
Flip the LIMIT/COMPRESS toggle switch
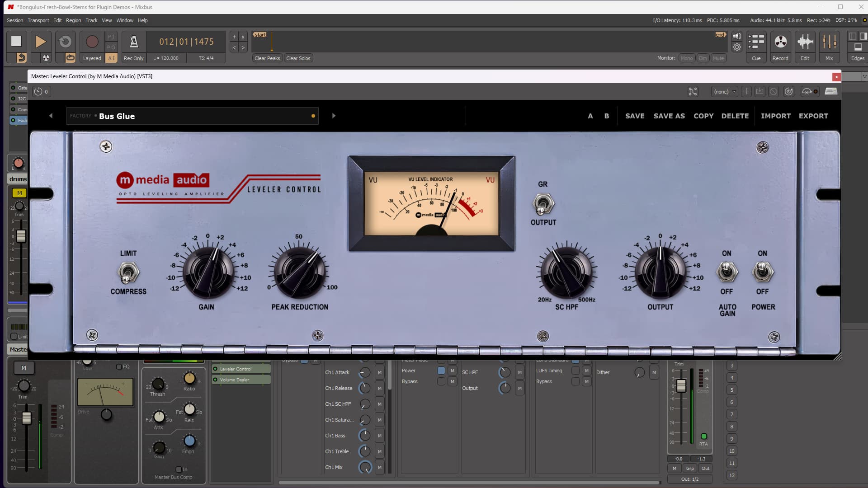[x=127, y=273]
